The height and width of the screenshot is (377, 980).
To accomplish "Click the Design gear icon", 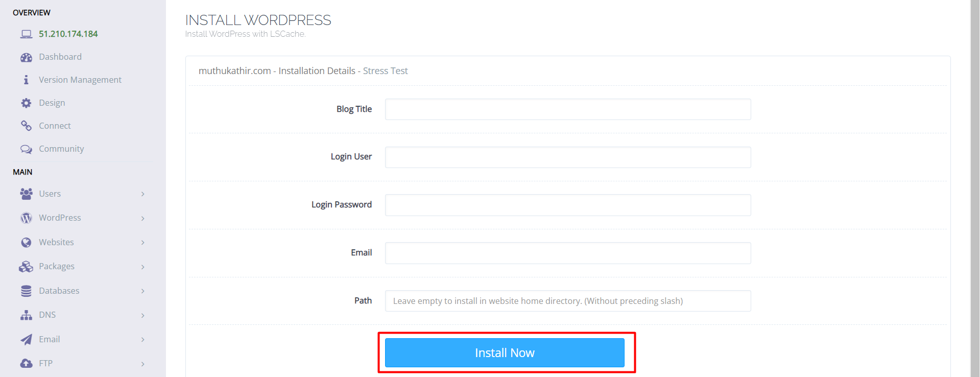I will pyautogui.click(x=26, y=103).
